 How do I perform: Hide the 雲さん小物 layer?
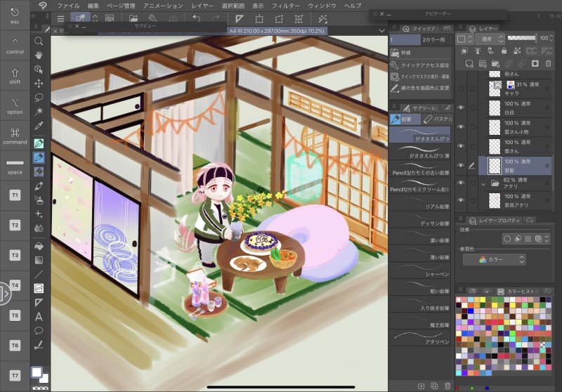461,127
